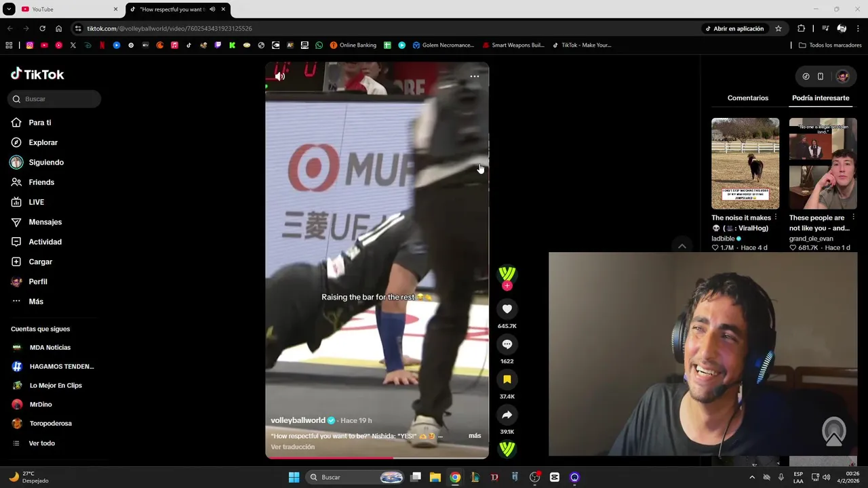Open Lo Mejor En Clips account
The width and height of the screenshot is (868, 488).
pyautogui.click(x=54, y=386)
